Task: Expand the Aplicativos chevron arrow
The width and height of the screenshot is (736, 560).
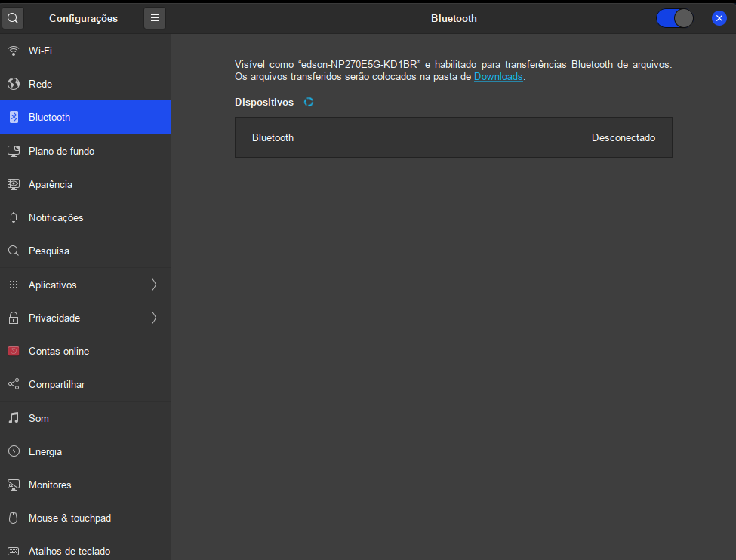Action: pyautogui.click(x=154, y=285)
